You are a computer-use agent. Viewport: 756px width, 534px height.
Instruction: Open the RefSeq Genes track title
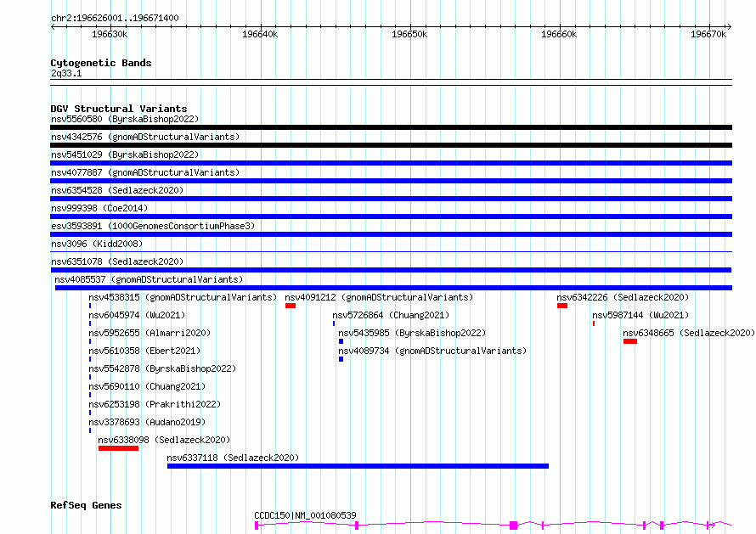86,505
